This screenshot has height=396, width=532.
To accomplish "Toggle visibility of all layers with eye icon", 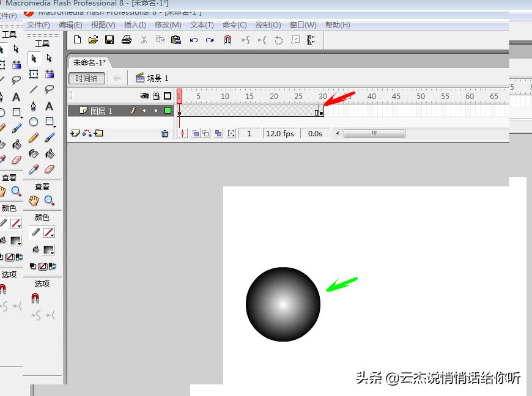I will pos(144,96).
